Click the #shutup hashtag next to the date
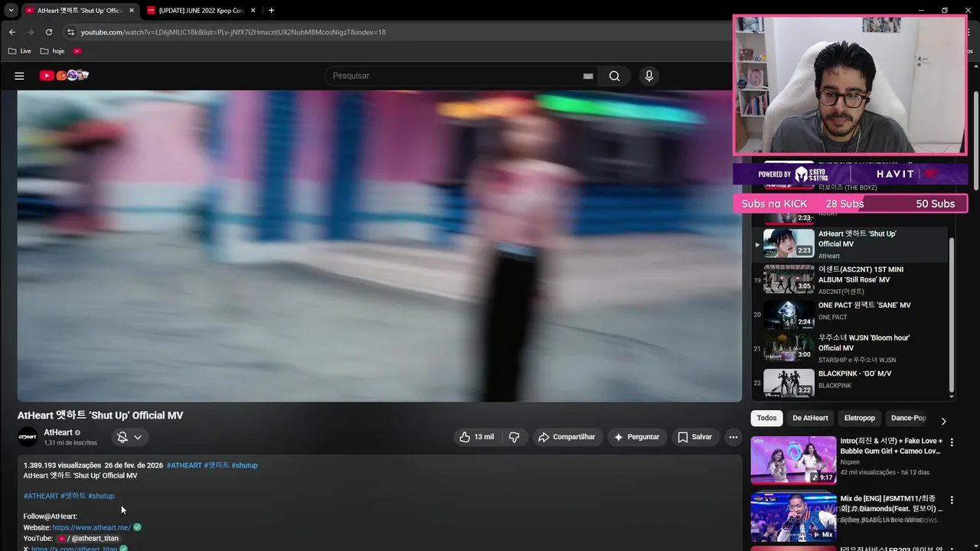The image size is (980, 551). (x=244, y=465)
